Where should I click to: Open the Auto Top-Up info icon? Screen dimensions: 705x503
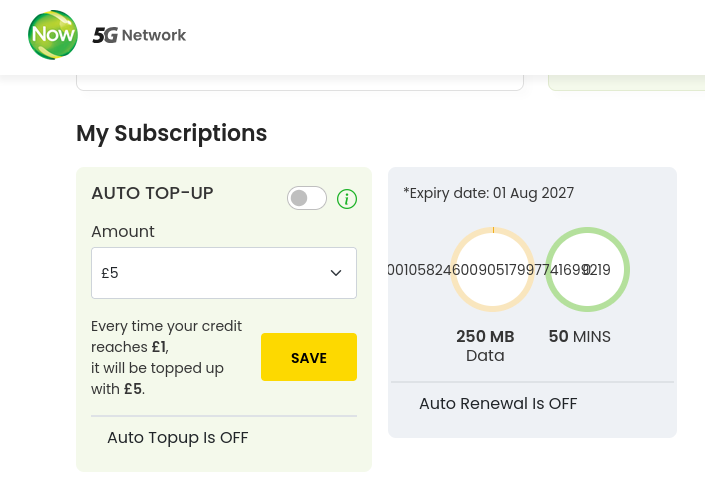(x=347, y=199)
